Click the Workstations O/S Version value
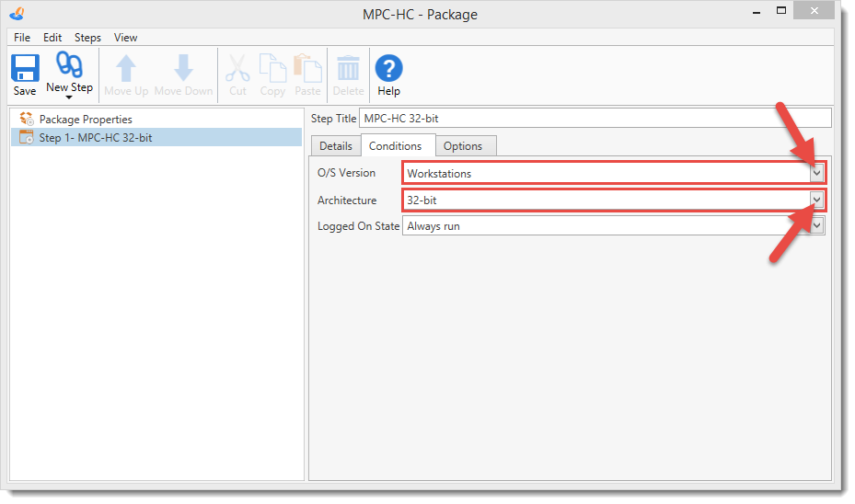The image size is (855, 504). (x=439, y=173)
